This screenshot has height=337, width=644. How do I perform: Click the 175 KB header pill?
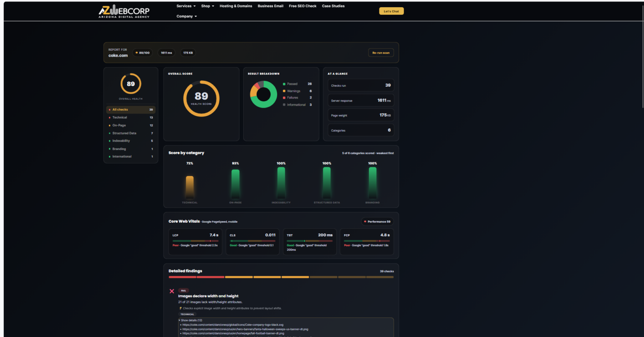[x=188, y=53]
